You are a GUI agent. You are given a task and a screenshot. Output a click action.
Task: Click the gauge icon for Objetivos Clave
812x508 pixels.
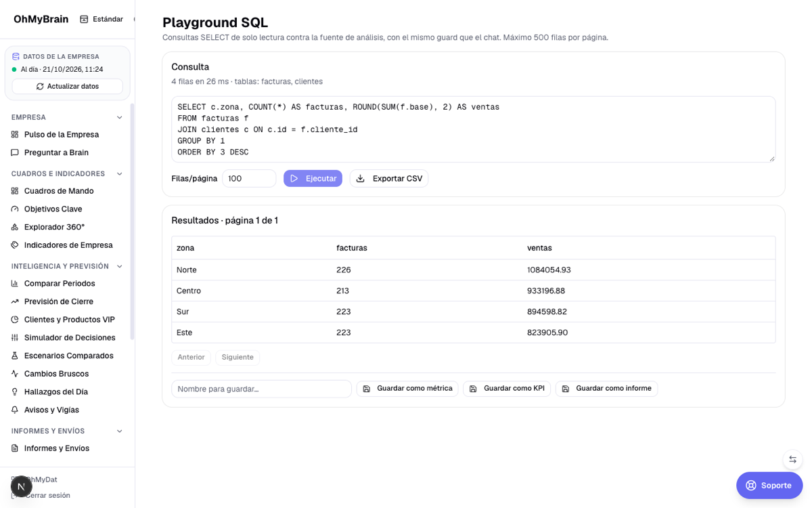[15, 209]
